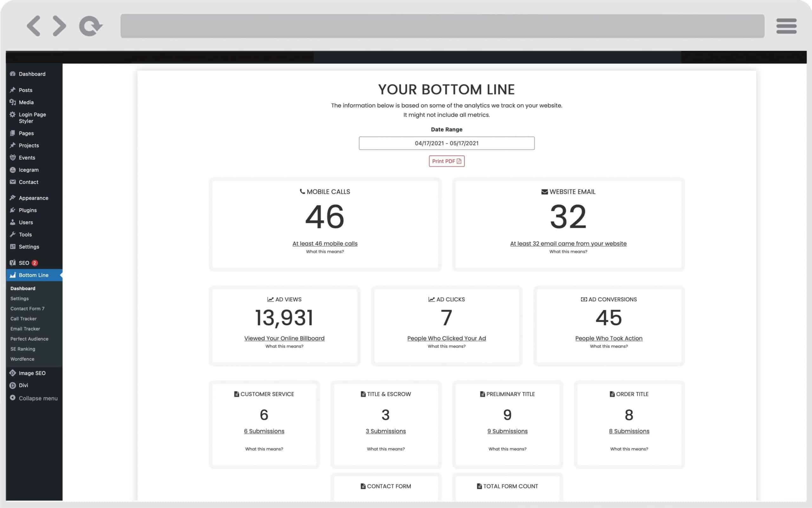Click the browser forward arrow
812x508 pixels.
[x=59, y=26]
